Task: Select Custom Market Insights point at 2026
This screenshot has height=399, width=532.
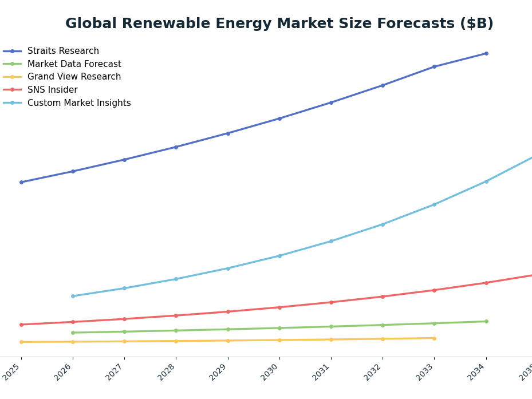Action: [x=73, y=296]
